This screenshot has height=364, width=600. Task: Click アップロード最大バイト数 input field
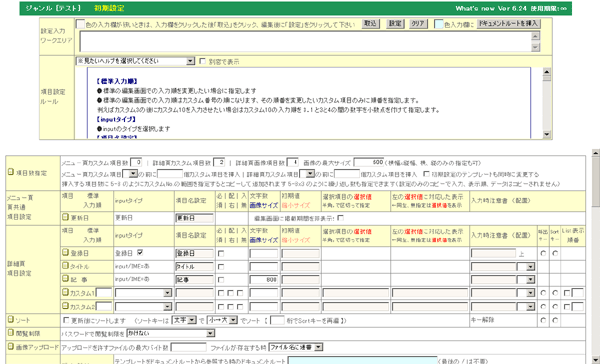pyautogui.click(x=188, y=347)
